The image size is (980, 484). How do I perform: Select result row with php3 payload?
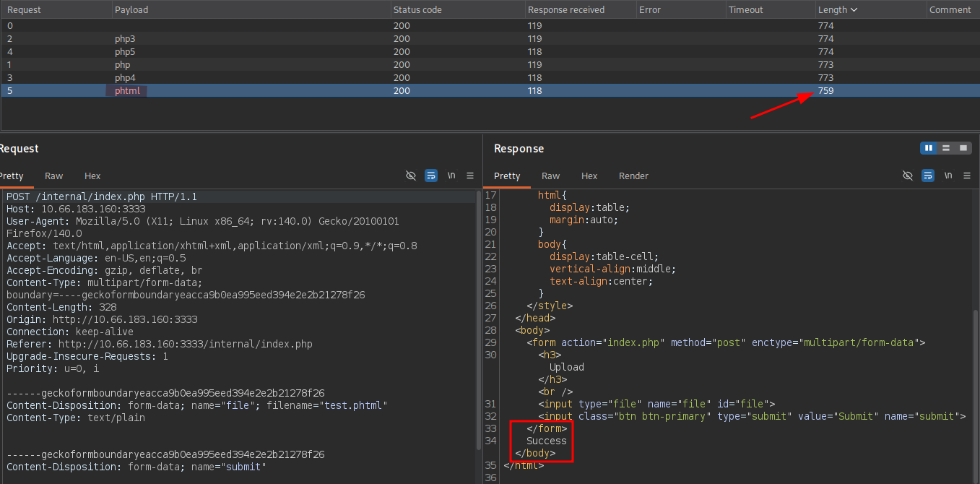490,38
